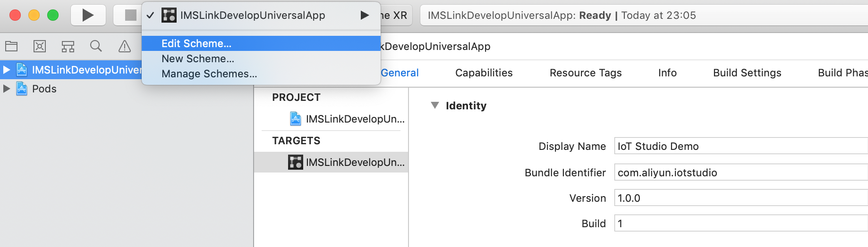Image resolution: width=868 pixels, height=247 pixels.
Task: Open the find navigator magnifier icon
Action: (96, 46)
